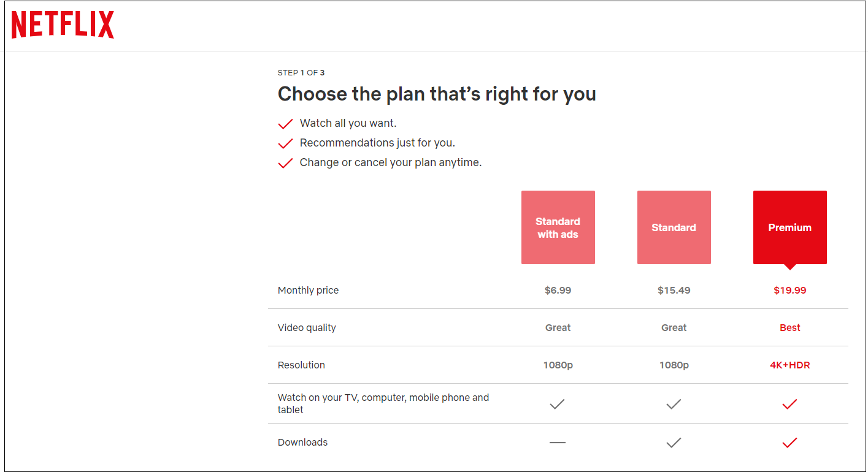Viewport: 868px width, 472px height.
Task: Click the Standard plan's gray device checkmark
Action: (x=674, y=404)
